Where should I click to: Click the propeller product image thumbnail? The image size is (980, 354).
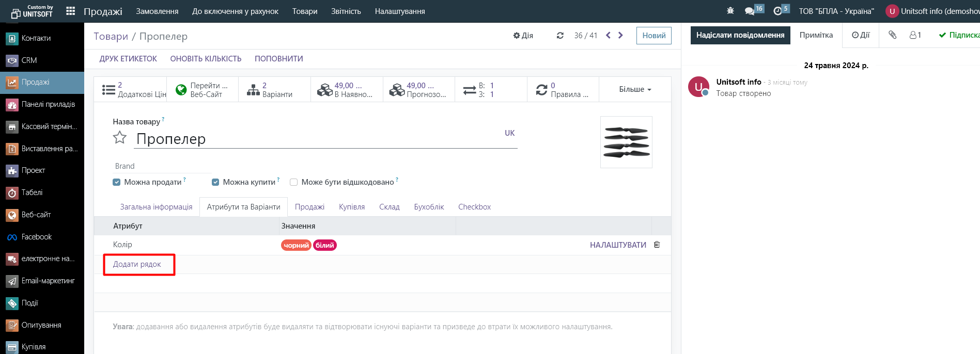626,142
